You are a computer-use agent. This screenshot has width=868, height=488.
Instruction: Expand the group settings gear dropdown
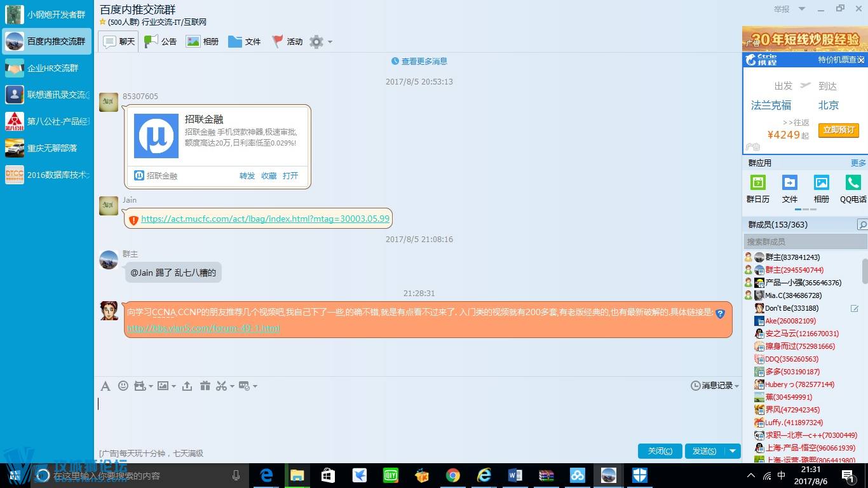click(329, 42)
